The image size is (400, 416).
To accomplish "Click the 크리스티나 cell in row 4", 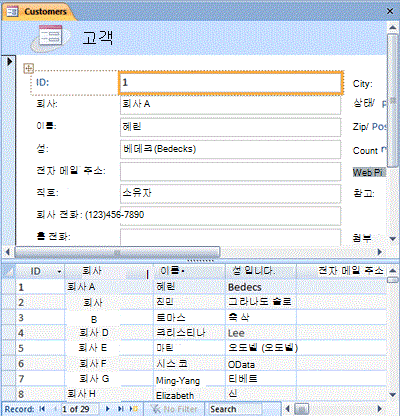I will point(189,333).
